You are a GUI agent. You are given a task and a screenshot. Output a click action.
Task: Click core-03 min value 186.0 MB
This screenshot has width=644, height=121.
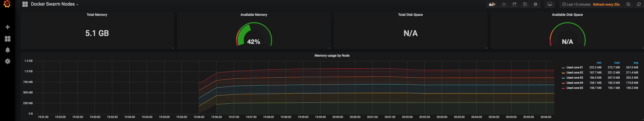pos(595,78)
